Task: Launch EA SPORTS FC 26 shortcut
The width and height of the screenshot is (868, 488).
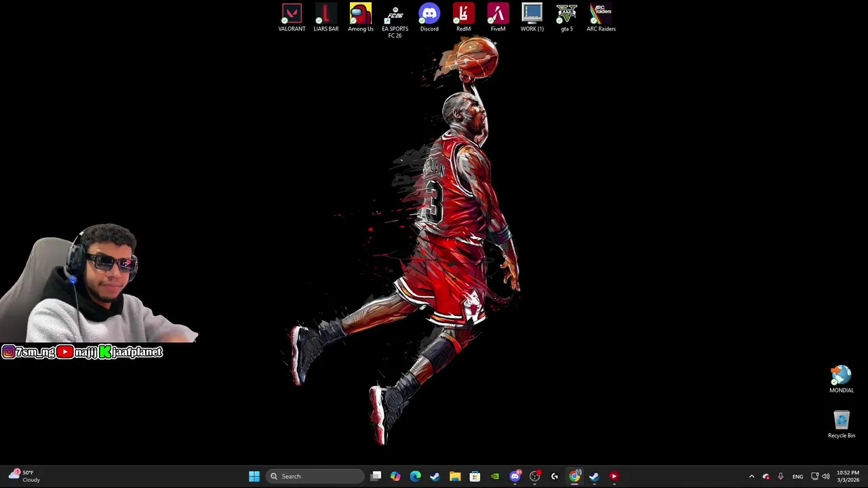Action: tap(395, 20)
